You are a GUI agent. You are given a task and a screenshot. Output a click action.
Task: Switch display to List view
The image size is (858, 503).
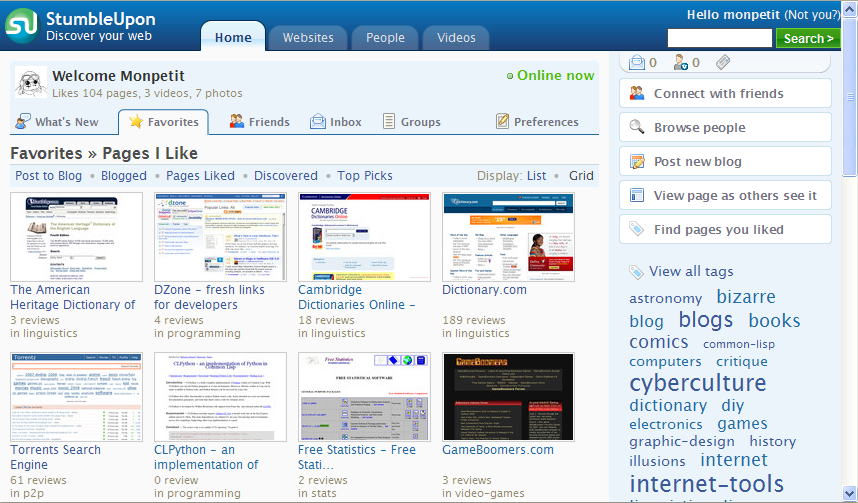pyautogui.click(x=536, y=176)
